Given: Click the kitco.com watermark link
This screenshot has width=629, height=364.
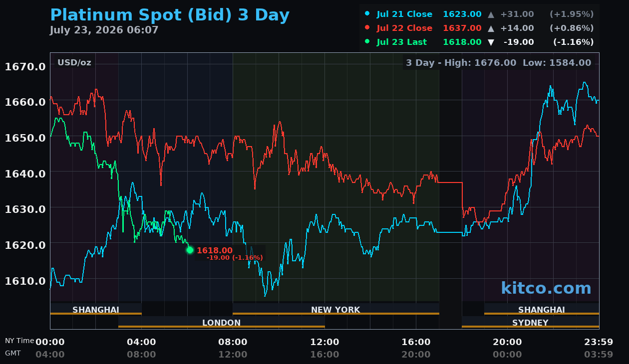Looking at the screenshot, I should (546, 288).
